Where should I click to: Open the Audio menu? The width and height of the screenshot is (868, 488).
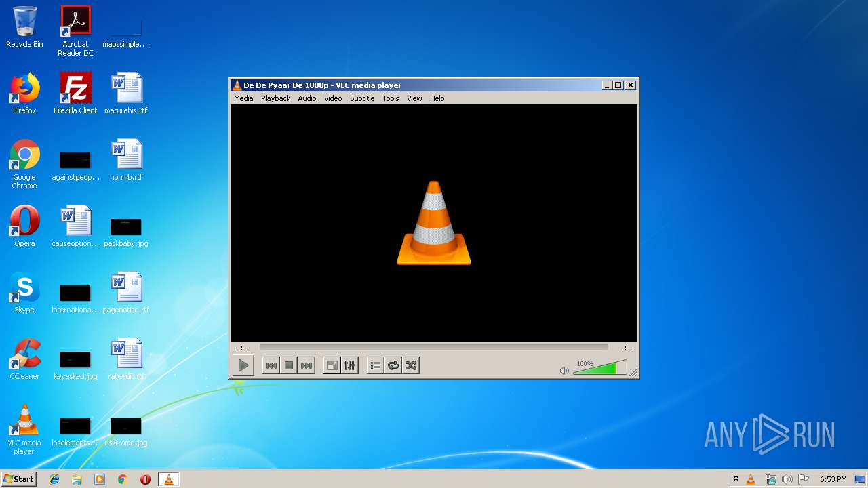pyautogui.click(x=307, y=98)
